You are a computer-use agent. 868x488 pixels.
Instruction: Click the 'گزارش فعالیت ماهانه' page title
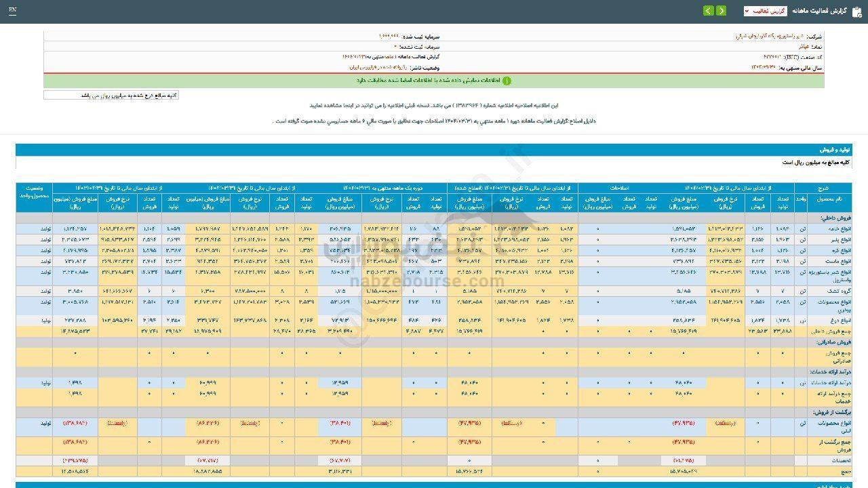(x=821, y=11)
